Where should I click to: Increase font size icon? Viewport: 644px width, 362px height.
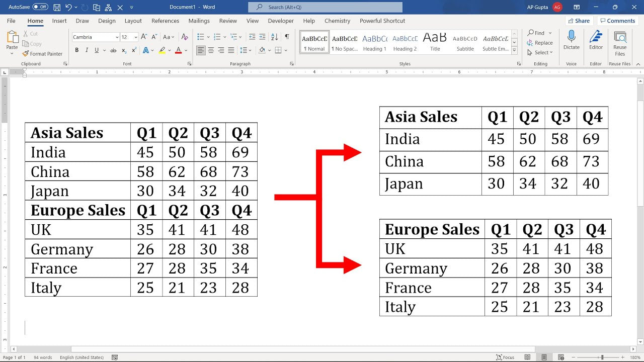[144, 37]
